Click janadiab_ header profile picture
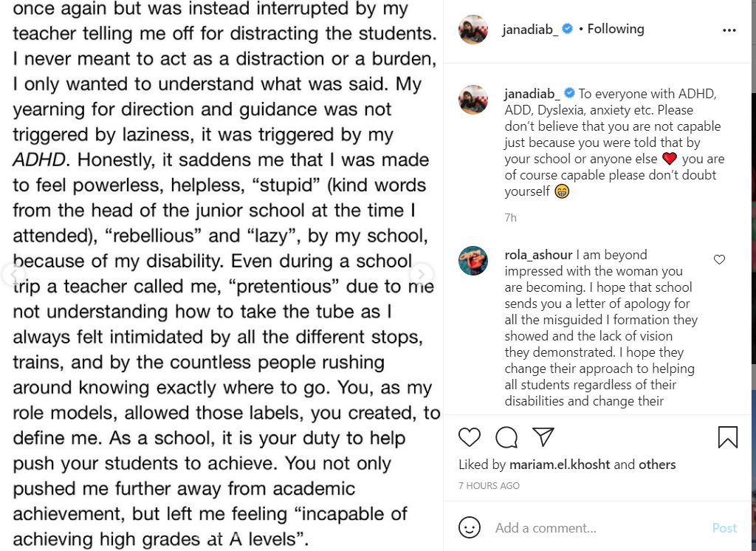 (473, 30)
